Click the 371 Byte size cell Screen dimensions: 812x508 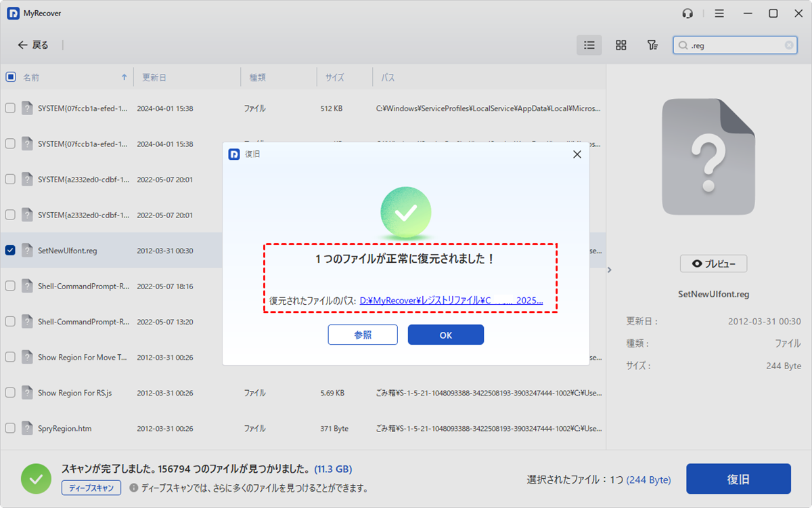[x=334, y=429]
